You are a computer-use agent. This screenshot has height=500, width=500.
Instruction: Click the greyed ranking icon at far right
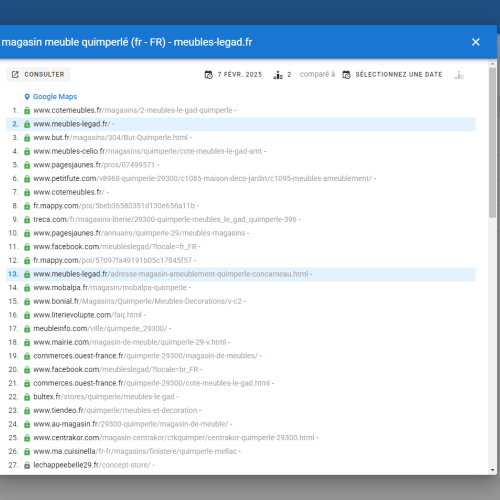(459, 75)
